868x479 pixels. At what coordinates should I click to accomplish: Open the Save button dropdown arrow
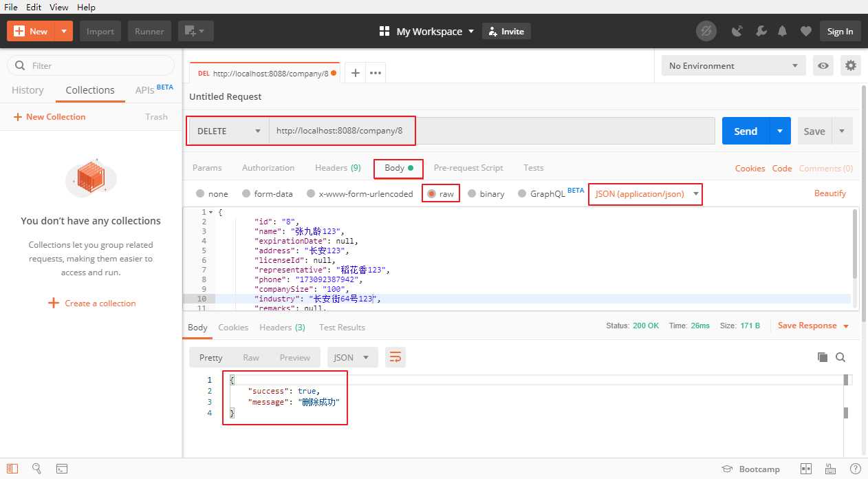(x=842, y=131)
